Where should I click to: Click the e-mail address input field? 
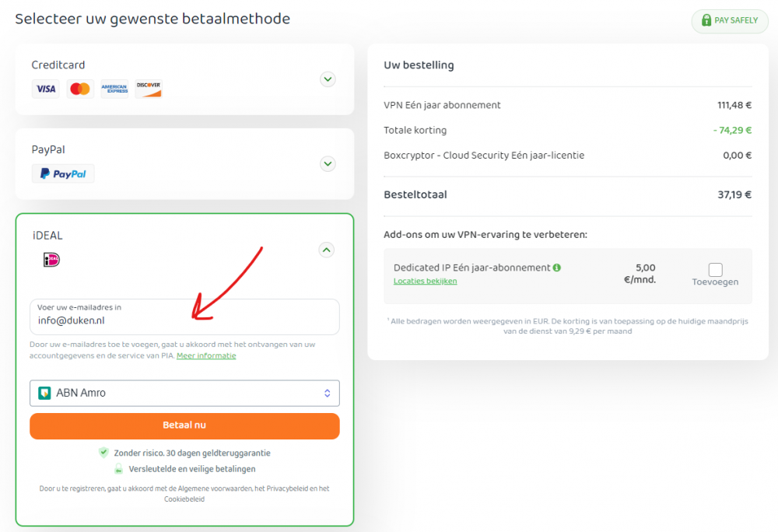[x=184, y=319]
